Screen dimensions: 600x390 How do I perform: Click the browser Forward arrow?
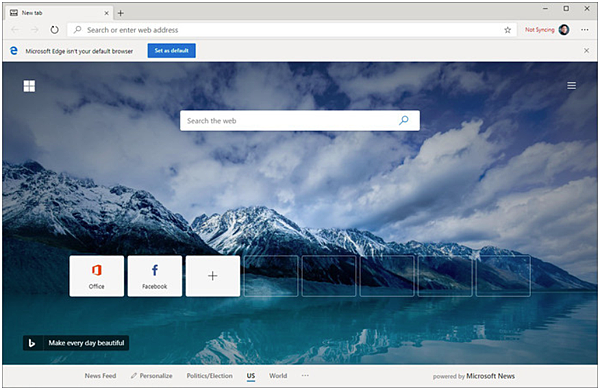click(35, 30)
